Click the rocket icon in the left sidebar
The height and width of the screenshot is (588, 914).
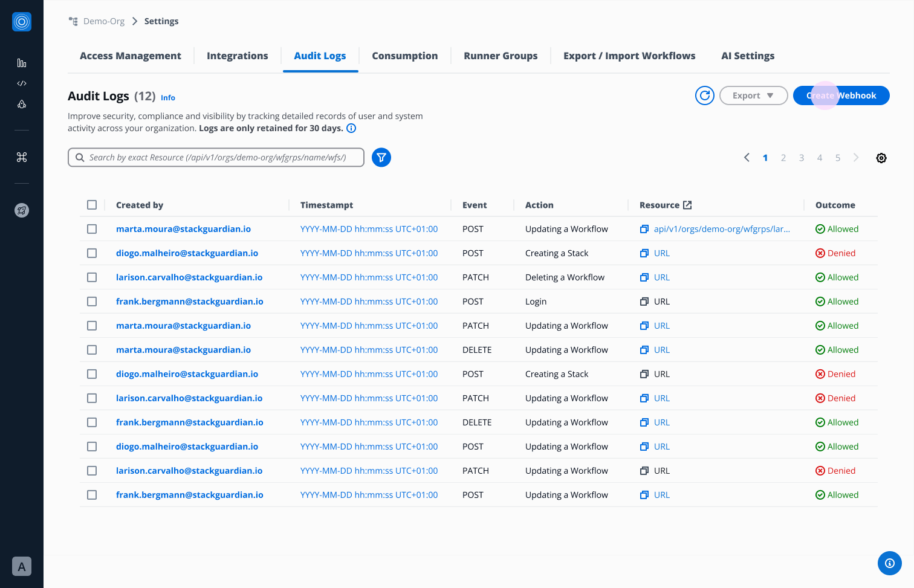pos(22,104)
